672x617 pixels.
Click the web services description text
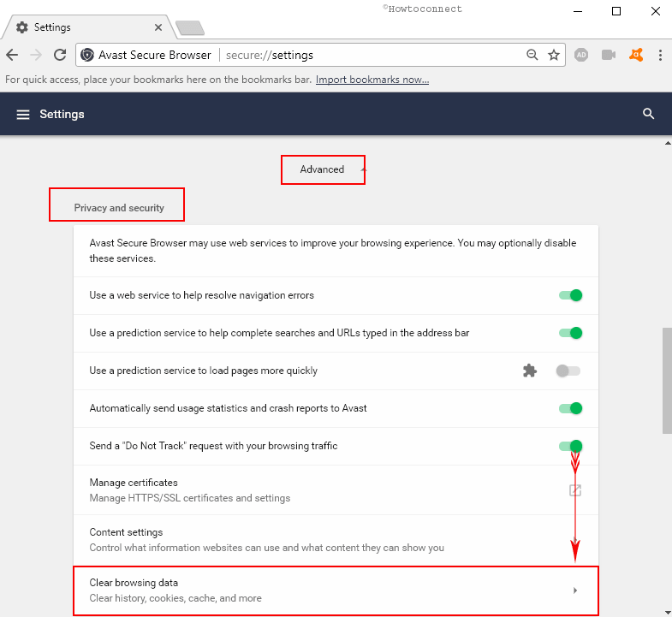(332, 251)
